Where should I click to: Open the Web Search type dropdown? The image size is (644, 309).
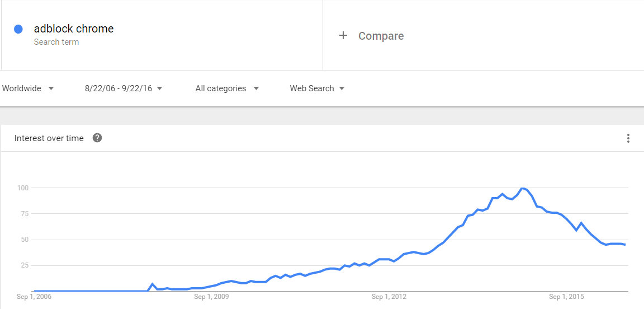317,88
